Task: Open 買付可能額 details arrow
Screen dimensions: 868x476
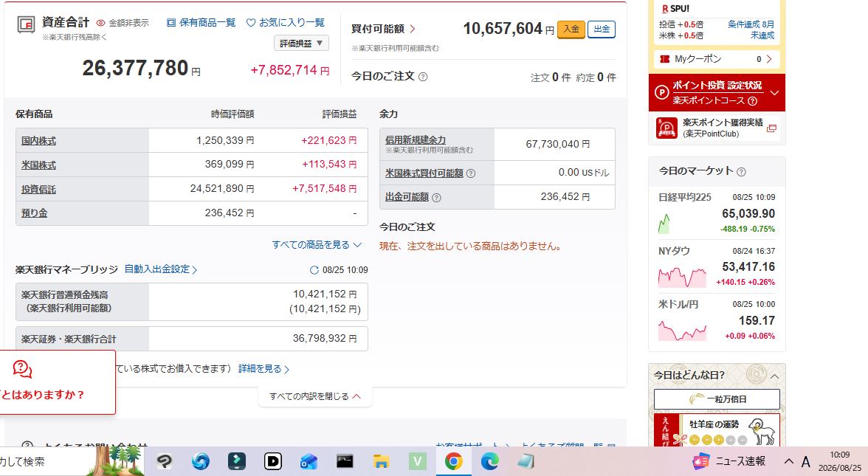Action: 413,29
